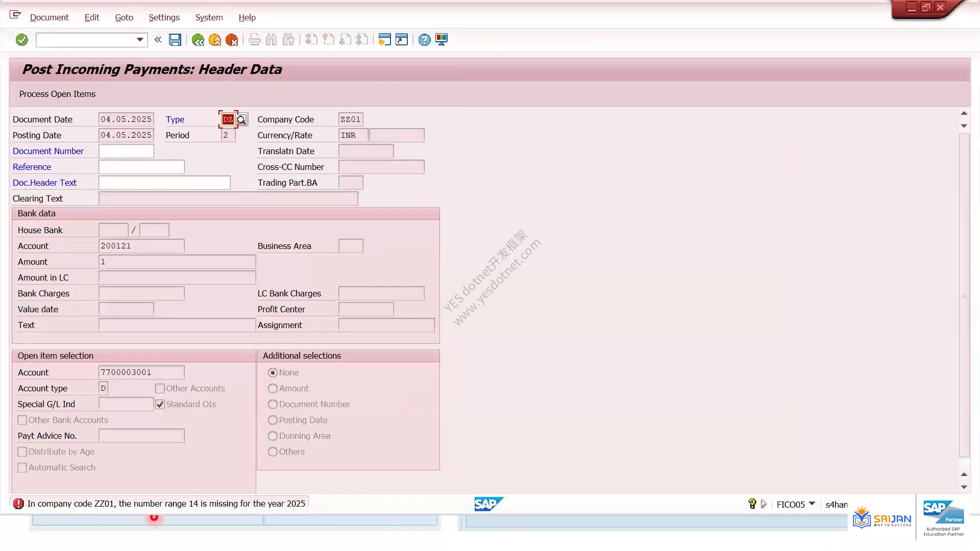The width and height of the screenshot is (980, 551).
Task: Open the Help question mark icon
Action: (x=424, y=40)
